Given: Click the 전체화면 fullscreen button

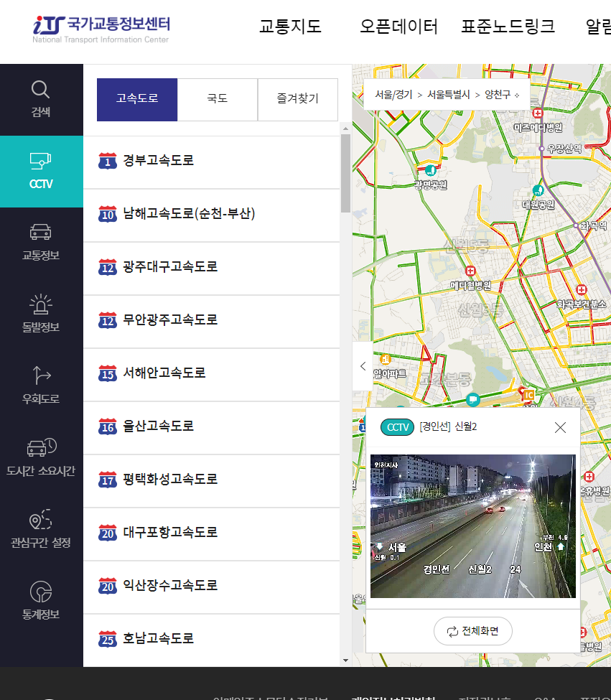Looking at the screenshot, I should [x=472, y=631].
